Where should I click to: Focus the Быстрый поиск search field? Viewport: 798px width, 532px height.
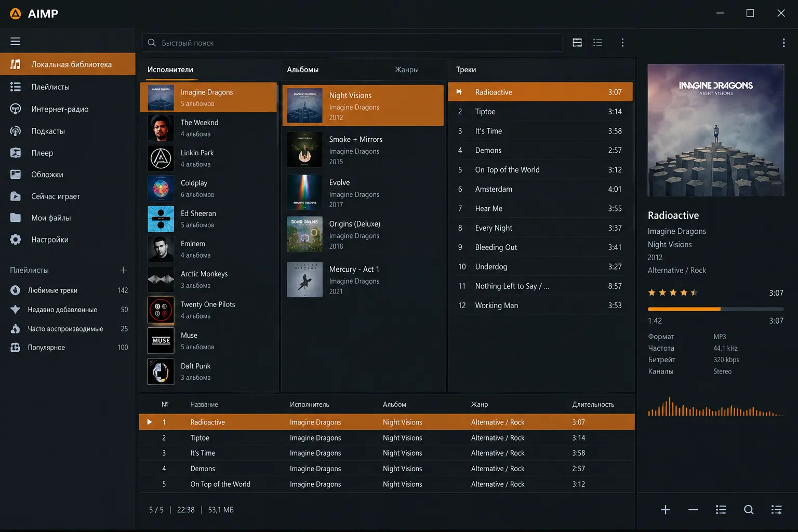coord(352,43)
